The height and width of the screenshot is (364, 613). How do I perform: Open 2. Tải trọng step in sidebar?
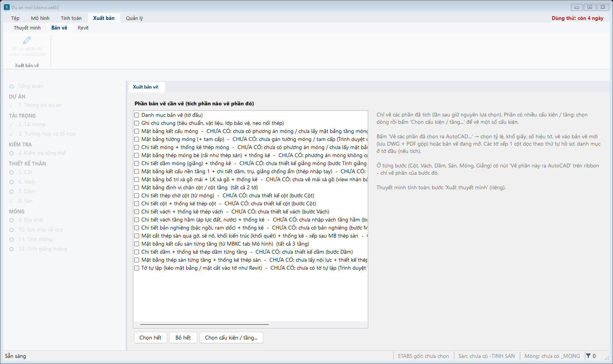[32, 124]
